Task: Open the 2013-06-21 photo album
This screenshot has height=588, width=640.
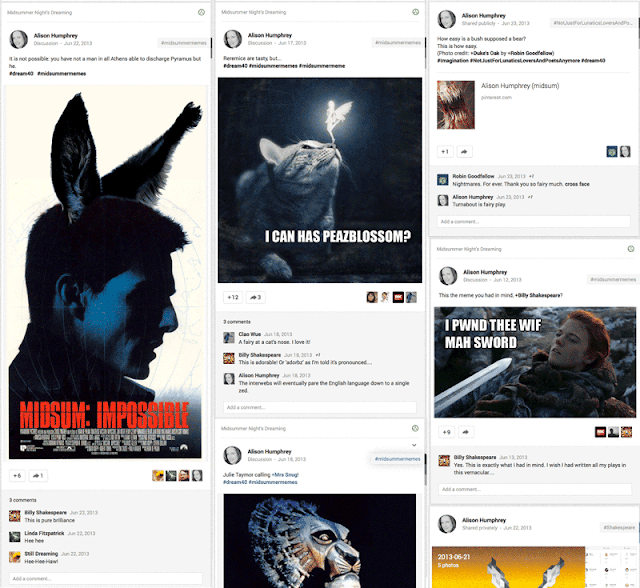Action: [x=509, y=567]
